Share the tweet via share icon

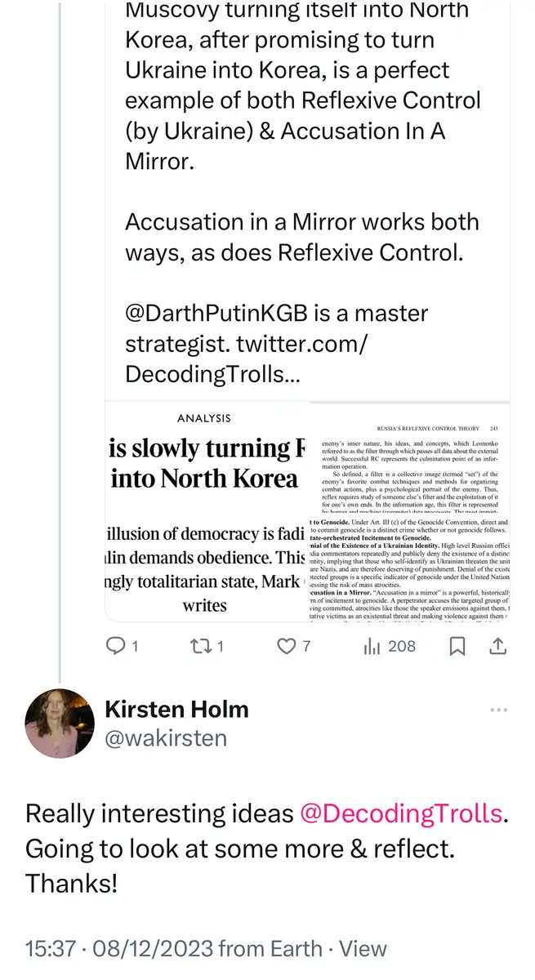tap(497, 647)
